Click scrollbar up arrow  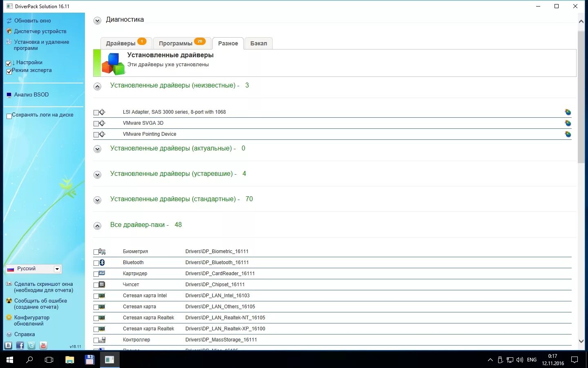pos(581,22)
